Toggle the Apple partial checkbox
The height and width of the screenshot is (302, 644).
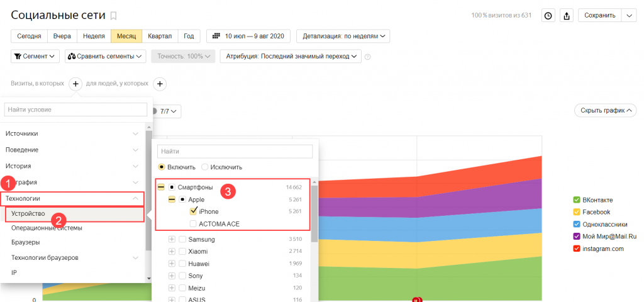182,199
